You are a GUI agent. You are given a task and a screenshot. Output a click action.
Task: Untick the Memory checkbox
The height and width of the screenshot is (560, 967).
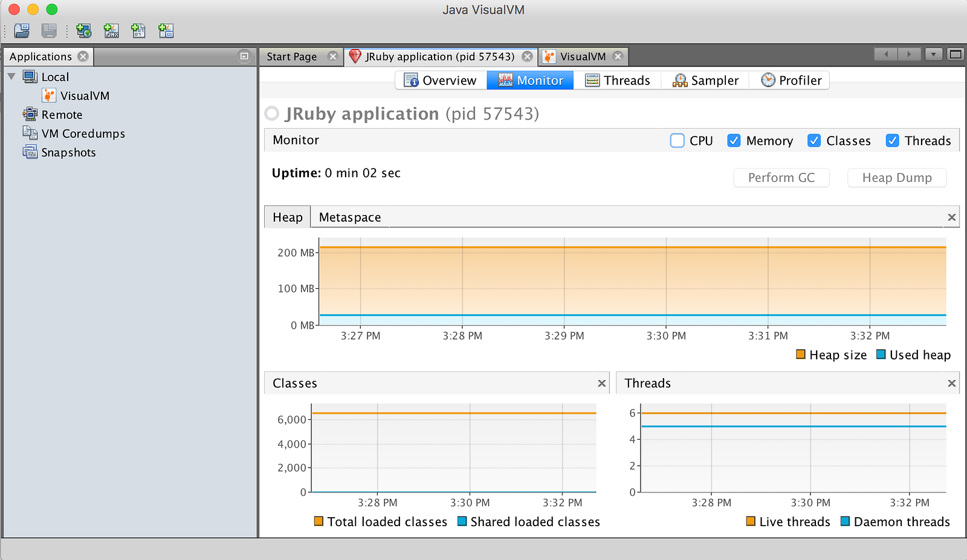click(734, 141)
